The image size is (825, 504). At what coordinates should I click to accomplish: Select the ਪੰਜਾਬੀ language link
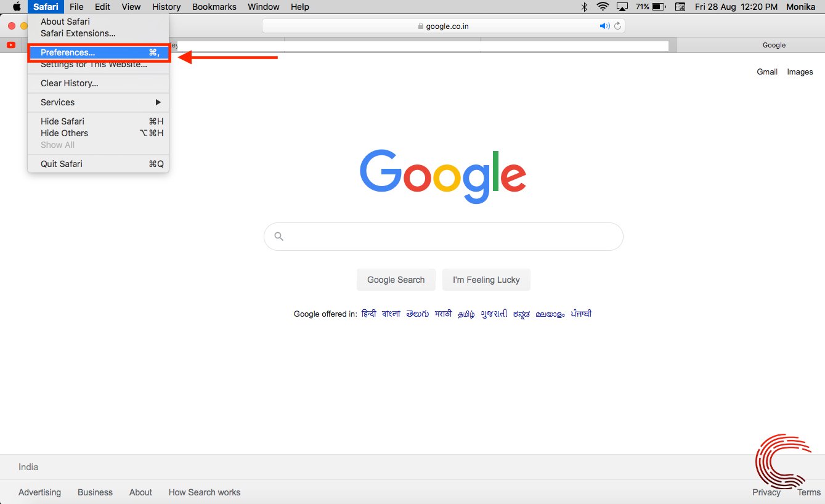tap(581, 314)
